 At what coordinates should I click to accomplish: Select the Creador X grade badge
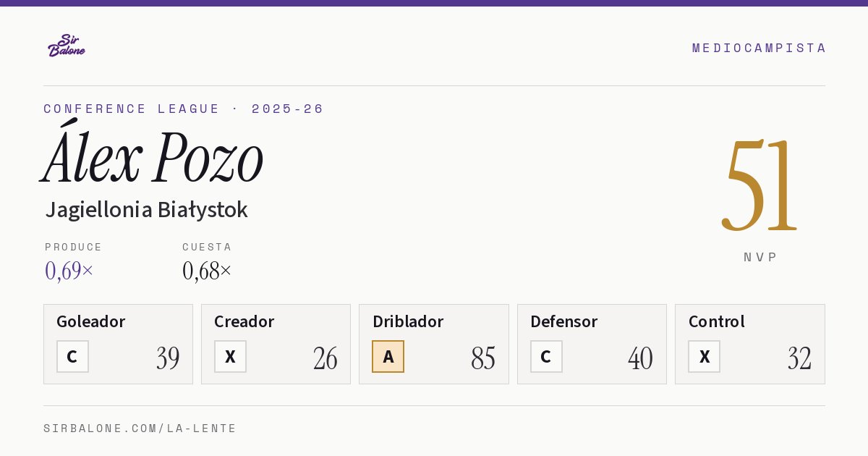230,356
